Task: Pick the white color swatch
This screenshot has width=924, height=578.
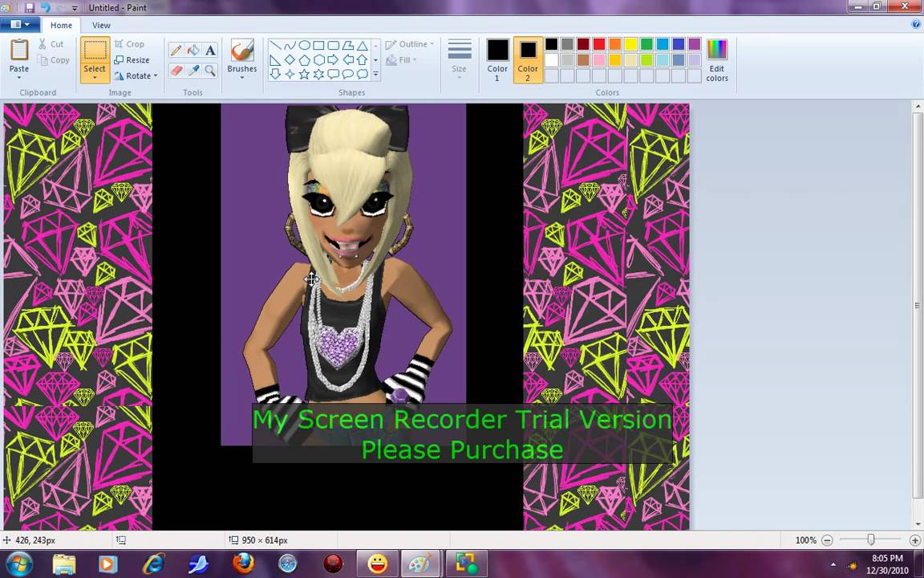Action: click(x=551, y=60)
